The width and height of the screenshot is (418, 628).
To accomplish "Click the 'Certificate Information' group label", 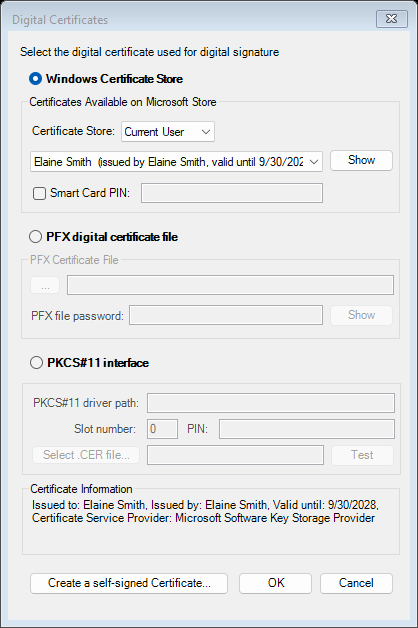I will tap(81, 489).
